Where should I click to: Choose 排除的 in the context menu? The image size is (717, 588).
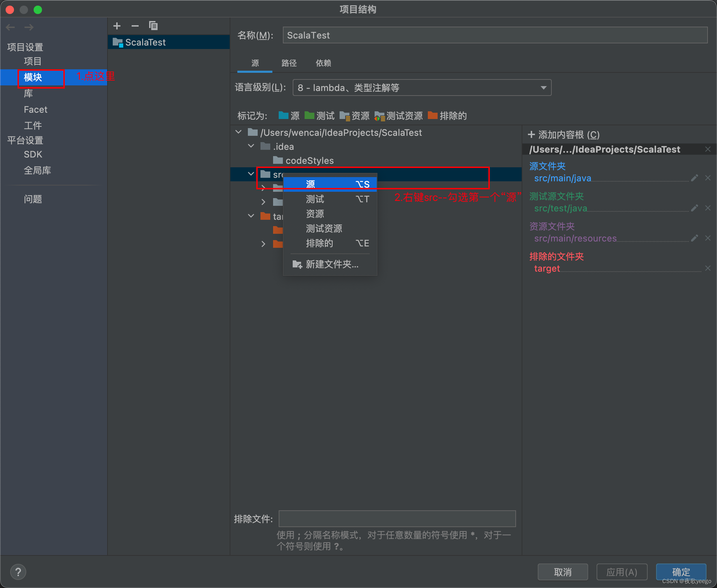click(x=330, y=243)
